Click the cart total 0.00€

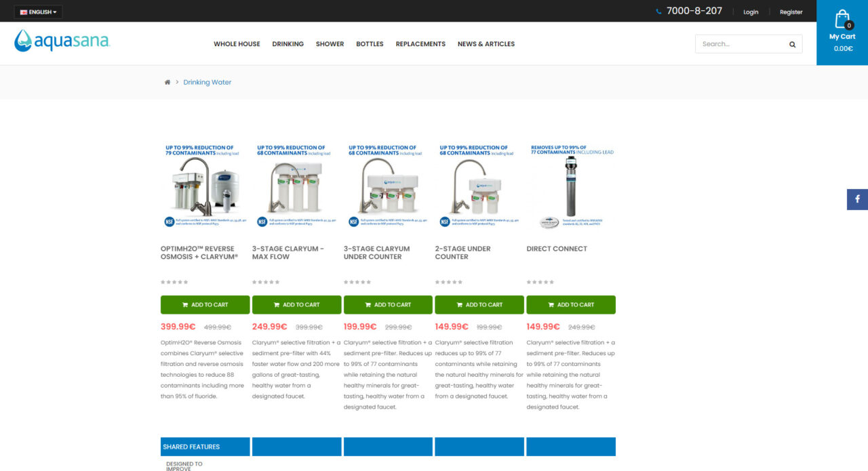pos(843,49)
